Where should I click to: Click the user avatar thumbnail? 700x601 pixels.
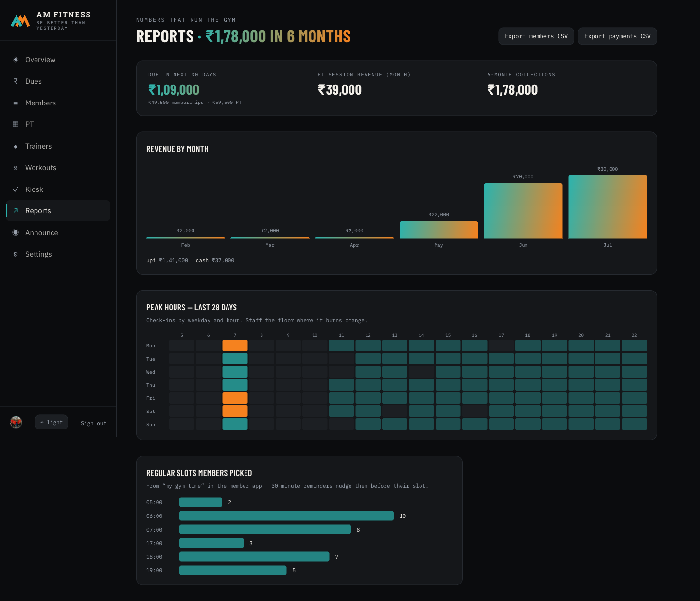(x=16, y=422)
